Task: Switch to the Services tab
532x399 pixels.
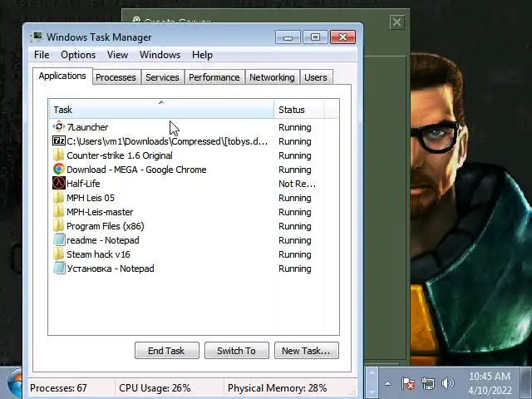Action: click(162, 77)
